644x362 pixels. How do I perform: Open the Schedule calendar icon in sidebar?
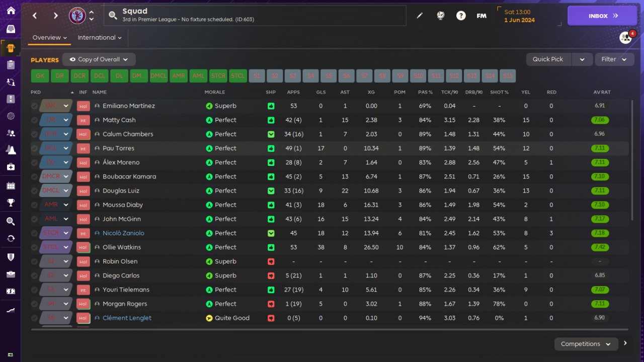click(11, 186)
